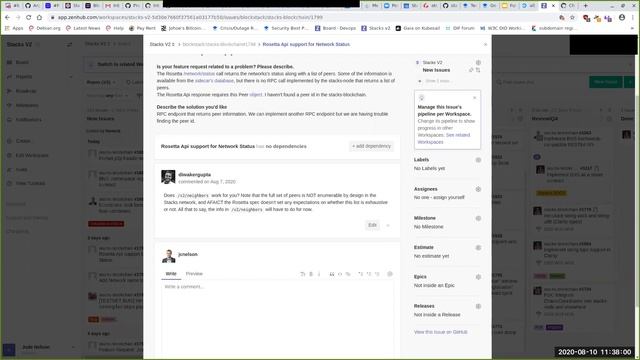Click the rightmost round icon in comment toolbar
The width and height of the screenshot is (640, 360).
pos(390,274)
